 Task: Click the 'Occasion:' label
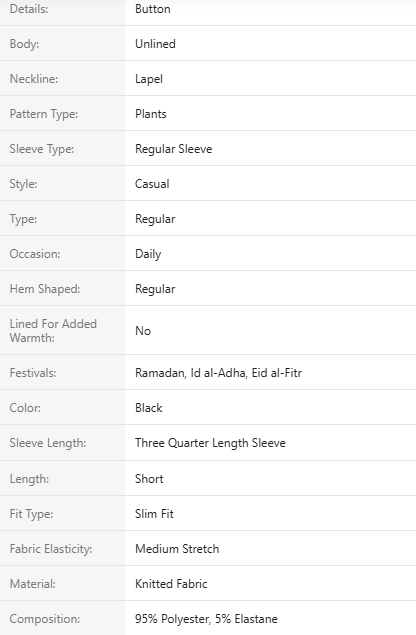tap(35, 254)
